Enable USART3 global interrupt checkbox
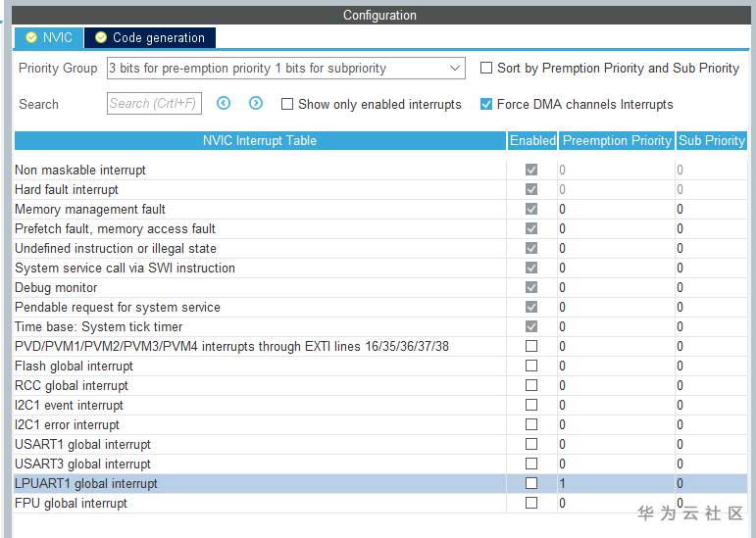756x538 pixels. point(531,464)
